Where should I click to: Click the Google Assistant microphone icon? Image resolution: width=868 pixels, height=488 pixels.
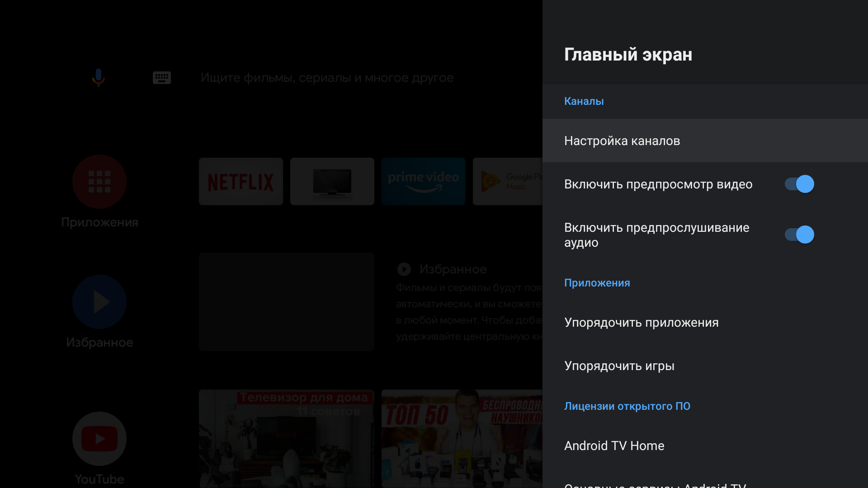point(99,77)
